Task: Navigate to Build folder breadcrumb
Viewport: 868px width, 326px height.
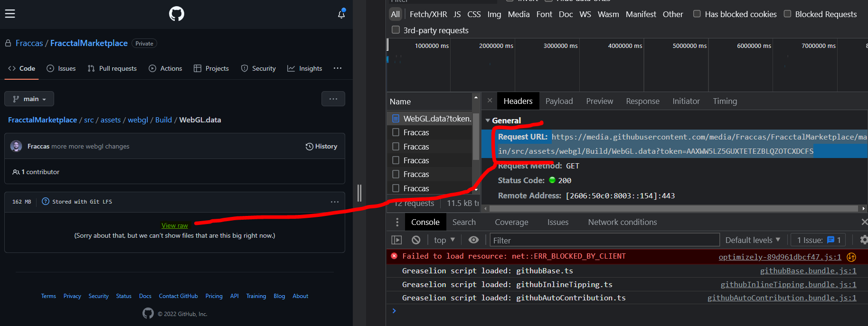Action: tap(163, 120)
